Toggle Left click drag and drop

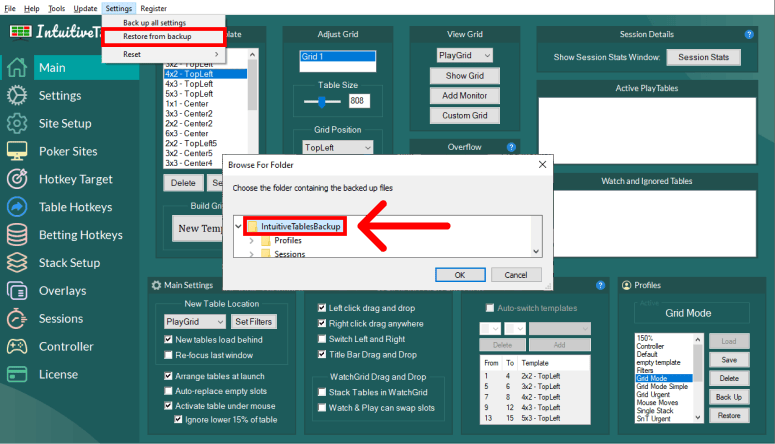322,308
